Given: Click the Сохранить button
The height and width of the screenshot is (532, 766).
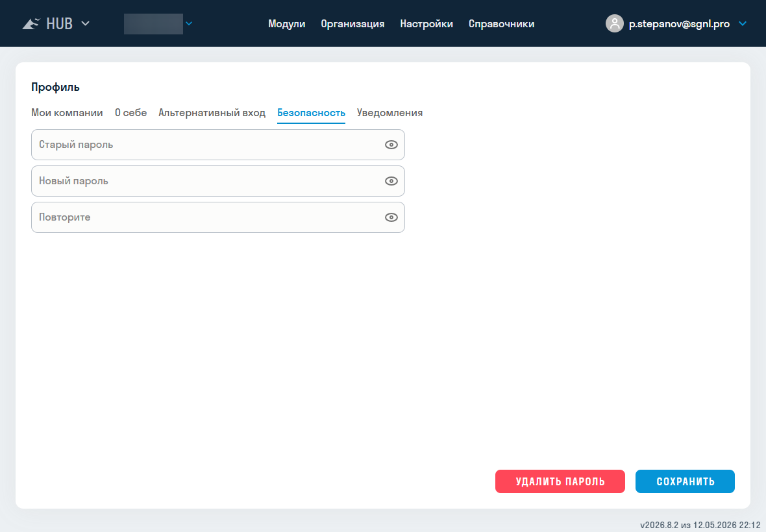Looking at the screenshot, I should click(x=685, y=481).
